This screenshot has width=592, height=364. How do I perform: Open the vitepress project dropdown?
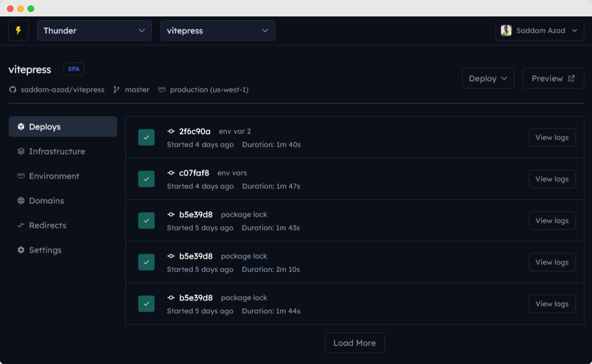(218, 31)
